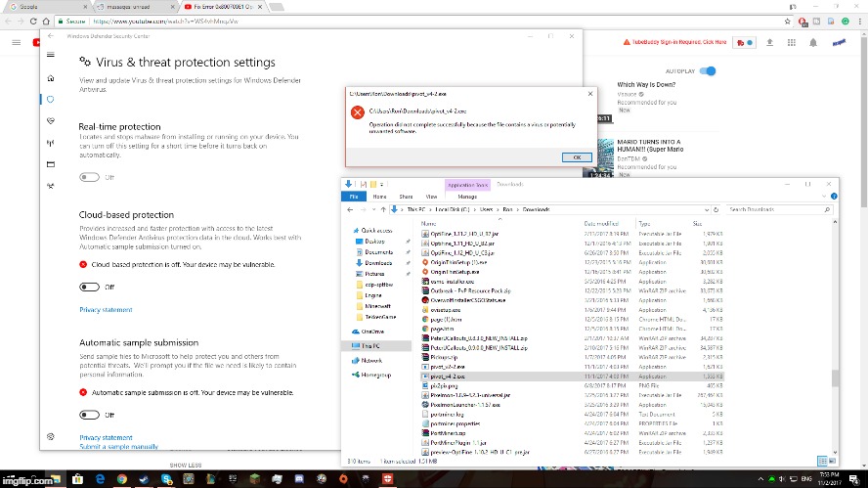Open Virus & threat protection shield icon
Image resolution: width=868 pixels, height=488 pixels.
click(51, 100)
